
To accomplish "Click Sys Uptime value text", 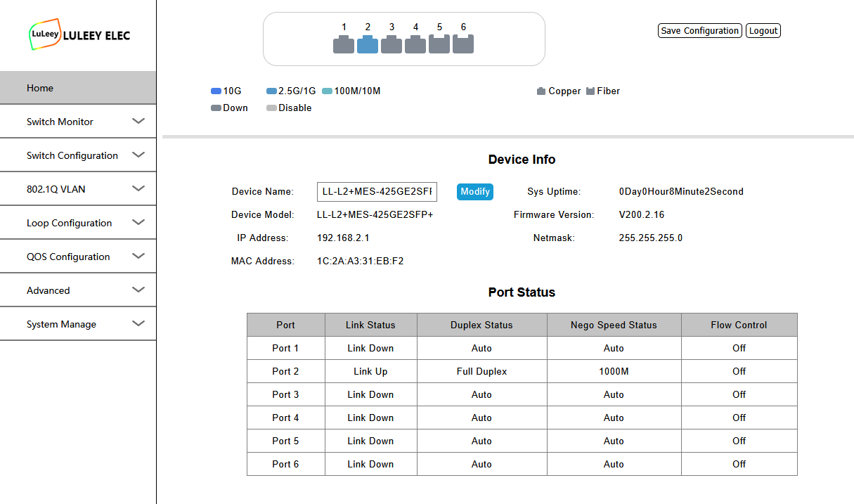I will pyautogui.click(x=681, y=192).
